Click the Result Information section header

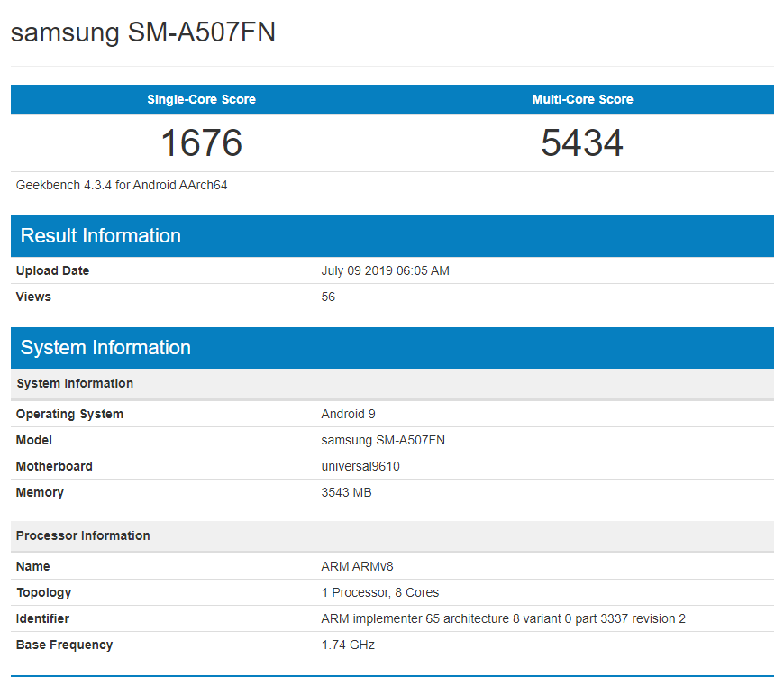pos(392,236)
